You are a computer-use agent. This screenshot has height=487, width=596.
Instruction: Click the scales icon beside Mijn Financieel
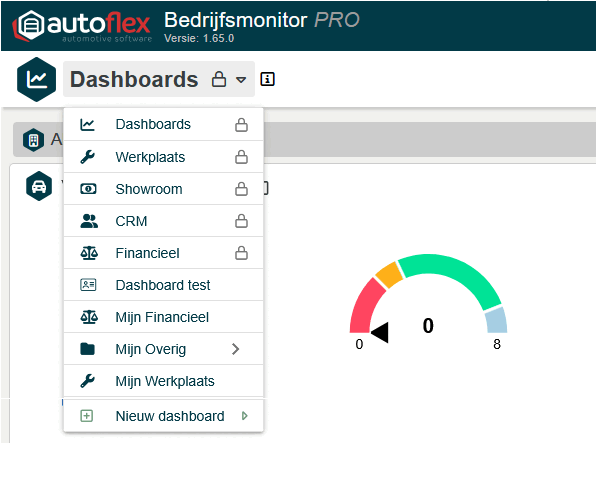tap(89, 317)
